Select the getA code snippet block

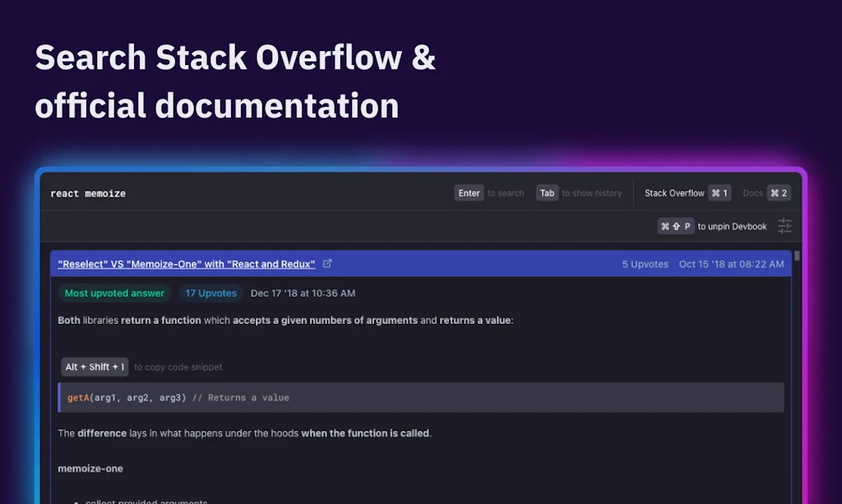[x=421, y=397]
